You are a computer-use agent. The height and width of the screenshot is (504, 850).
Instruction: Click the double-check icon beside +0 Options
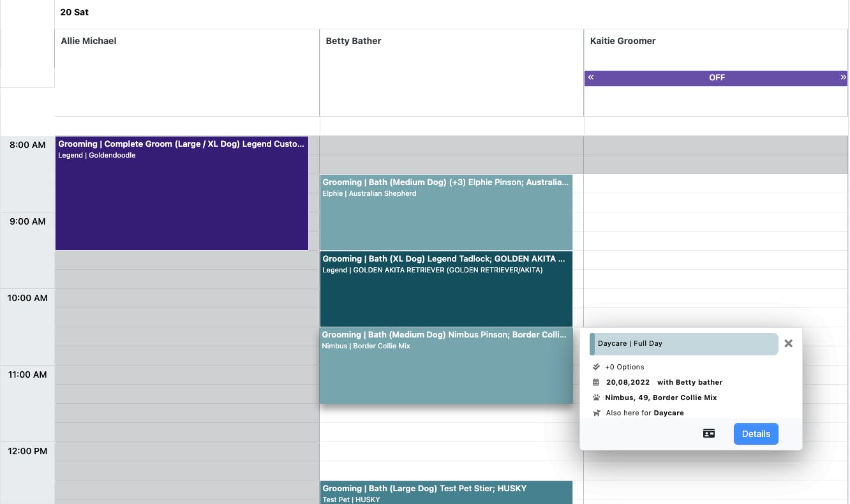596,367
